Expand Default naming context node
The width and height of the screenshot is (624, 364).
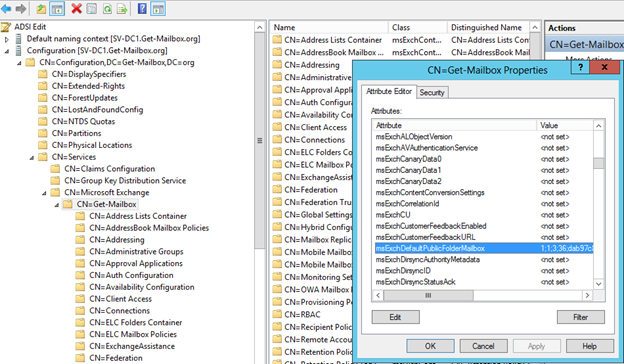6,39
